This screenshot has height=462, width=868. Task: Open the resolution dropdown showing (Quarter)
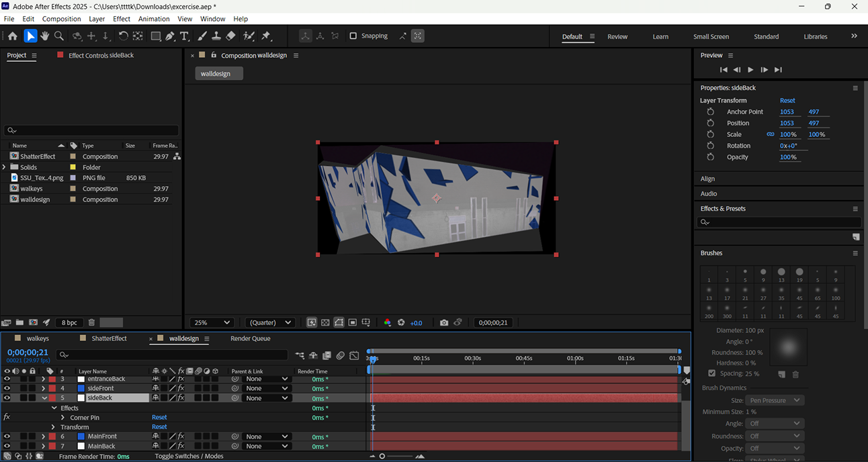269,322
